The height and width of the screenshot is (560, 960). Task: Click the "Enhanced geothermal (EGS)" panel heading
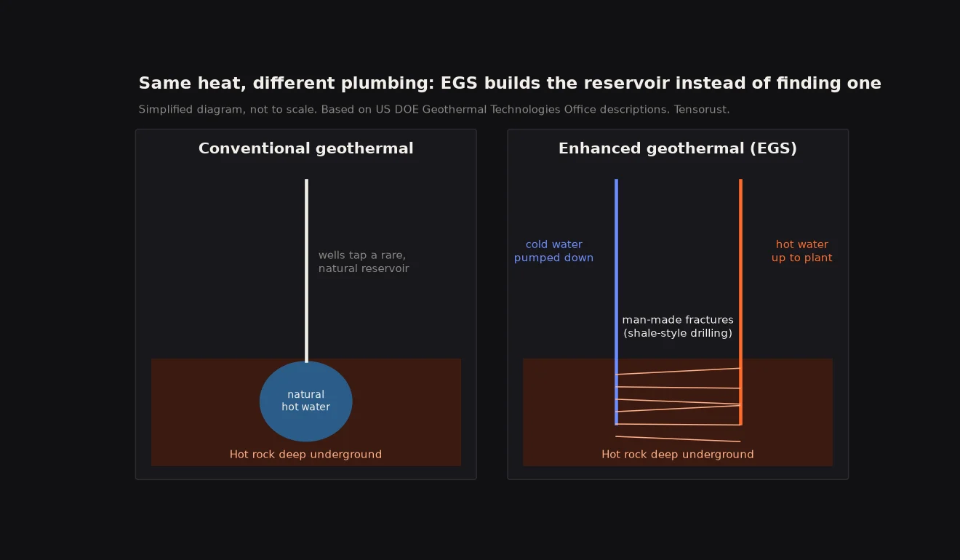click(678, 148)
